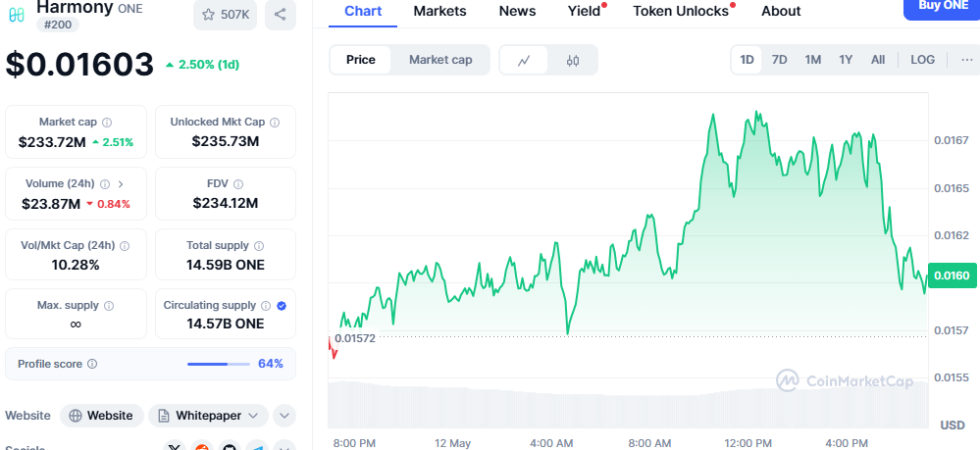Show Market cap info tooltip icon
The height and width of the screenshot is (450, 980).
coord(107,122)
